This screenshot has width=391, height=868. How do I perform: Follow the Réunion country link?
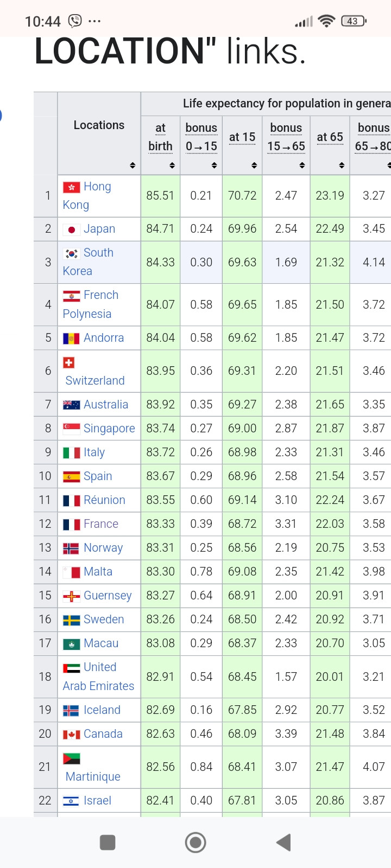[104, 500]
